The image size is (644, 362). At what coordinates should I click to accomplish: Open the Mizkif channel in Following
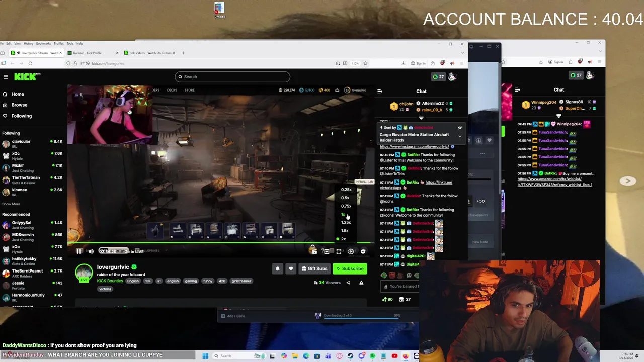[x=32, y=167]
